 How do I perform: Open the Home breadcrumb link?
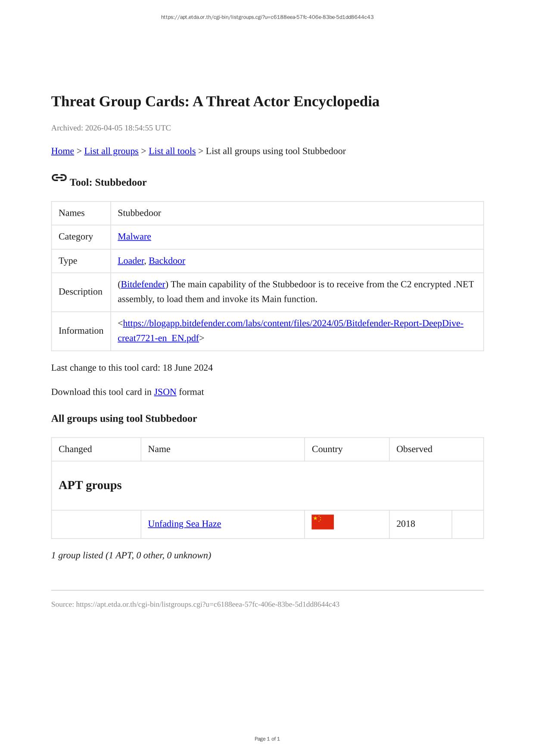pos(62,151)
